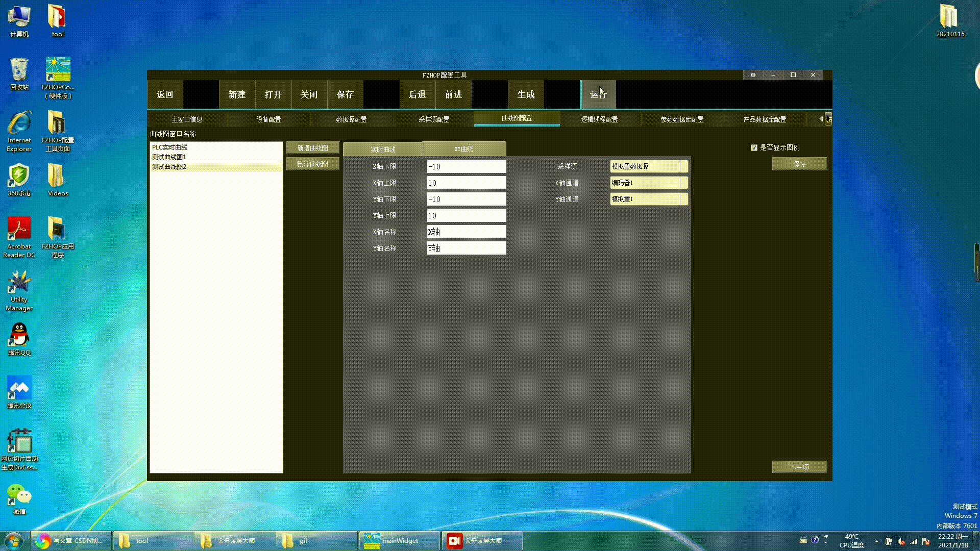Image resolution: width=980 pixels, height=551 pixels.
Task: Launch Internet Explorer from desktop
Action: [19, 131]
